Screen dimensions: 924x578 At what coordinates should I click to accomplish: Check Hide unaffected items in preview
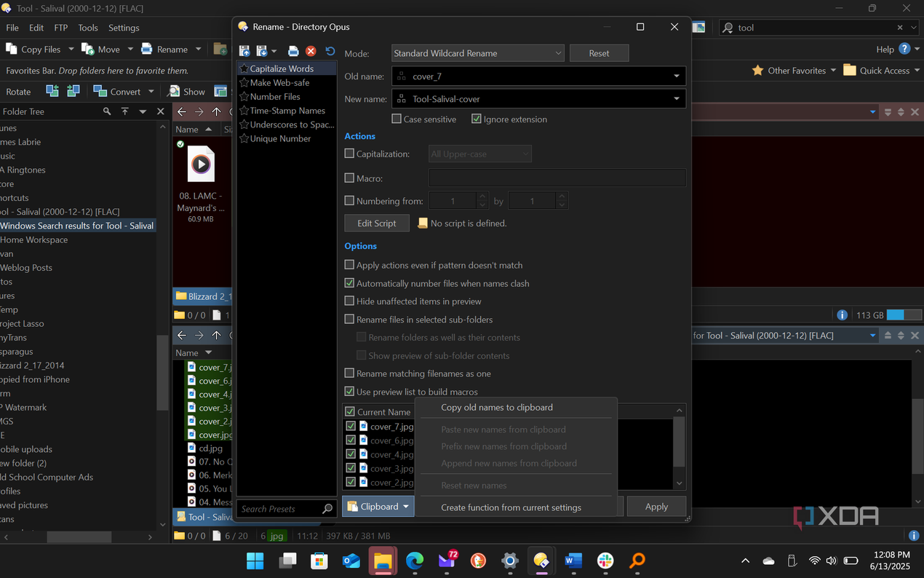pos(349,301)
